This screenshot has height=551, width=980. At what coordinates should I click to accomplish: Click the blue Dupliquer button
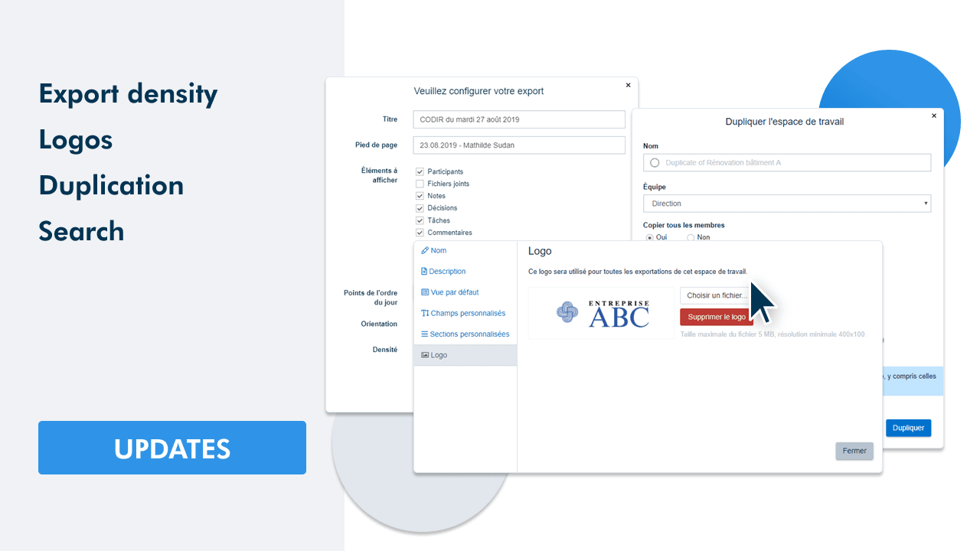[x=909, y=428]
